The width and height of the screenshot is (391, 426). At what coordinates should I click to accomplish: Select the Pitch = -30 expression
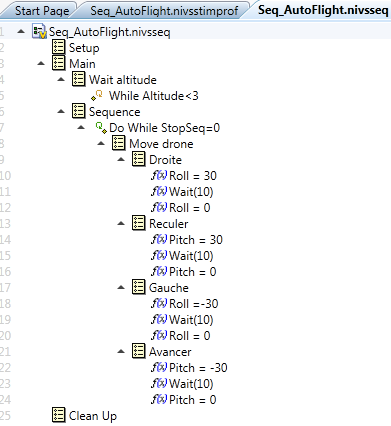[x=198, y=368]
